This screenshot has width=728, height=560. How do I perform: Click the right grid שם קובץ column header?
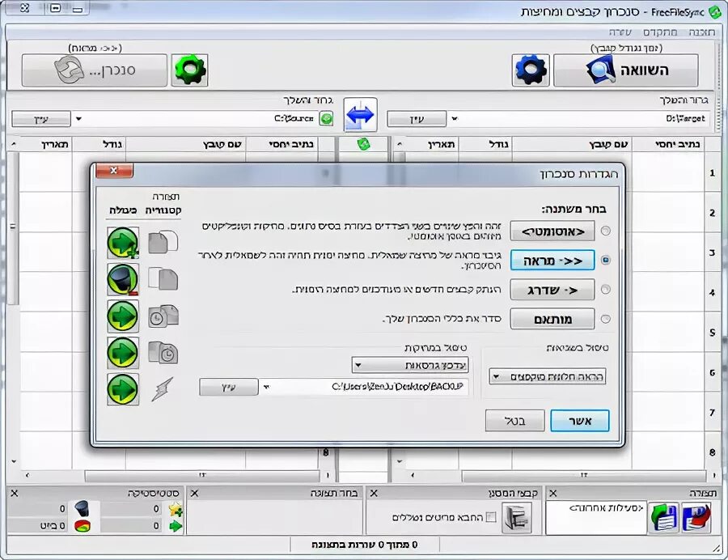(573, 144)
